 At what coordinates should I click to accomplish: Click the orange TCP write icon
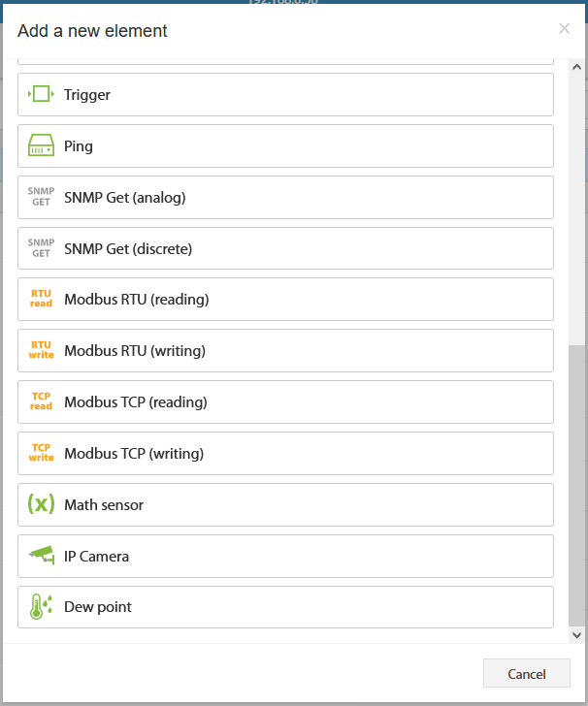coord(41,453)
